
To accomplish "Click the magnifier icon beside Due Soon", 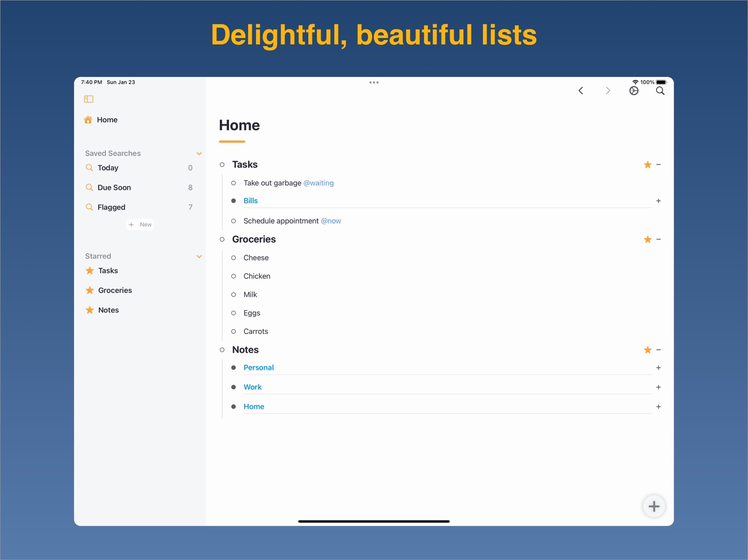I will 89,187.
